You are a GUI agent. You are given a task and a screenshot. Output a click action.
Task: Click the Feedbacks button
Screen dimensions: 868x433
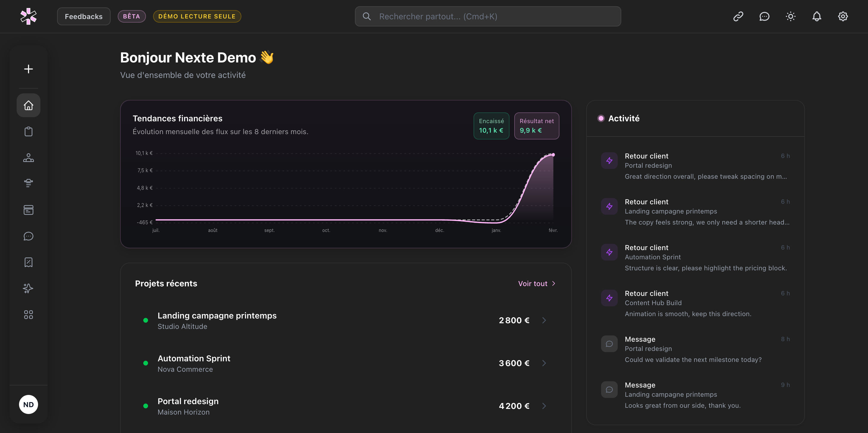[x=84, y=17]
